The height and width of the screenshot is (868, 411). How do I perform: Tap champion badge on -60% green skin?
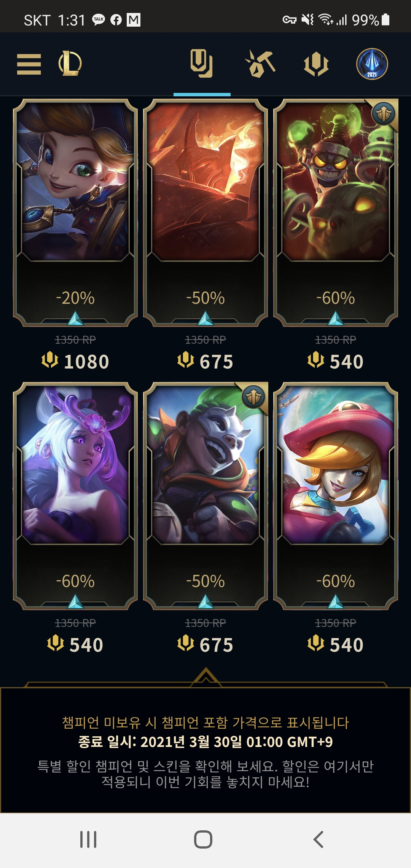[x=384, y=113]
